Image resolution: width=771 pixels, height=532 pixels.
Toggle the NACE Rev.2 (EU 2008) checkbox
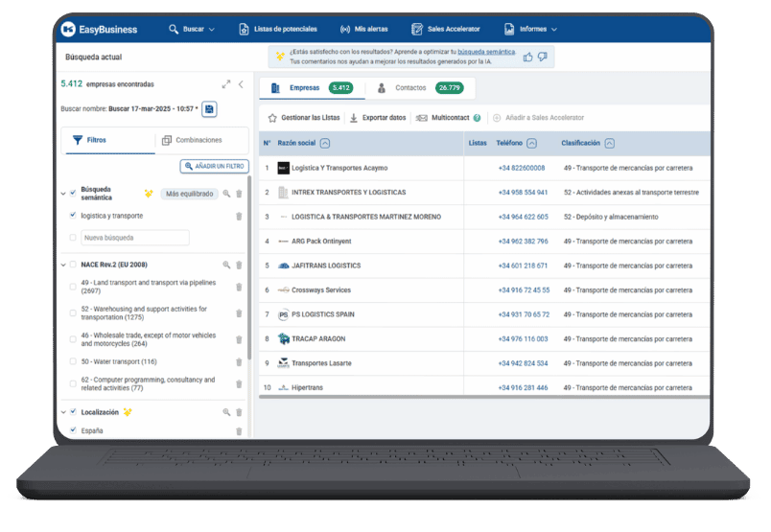(x=73, y=265)
